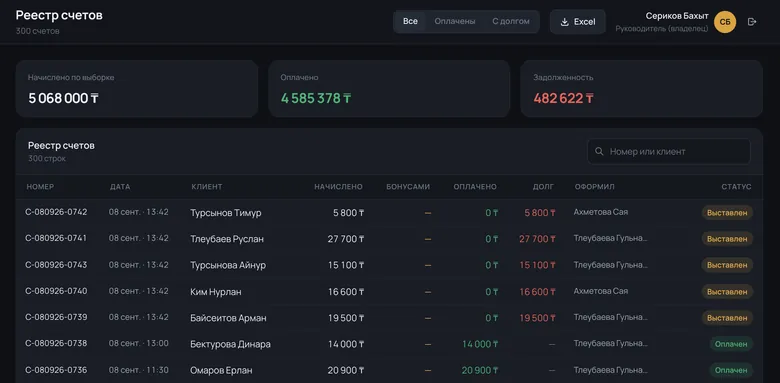The image size is (780, 383).
Task: Click date 08 сент. · 13:00
Action: pos(139,344)
